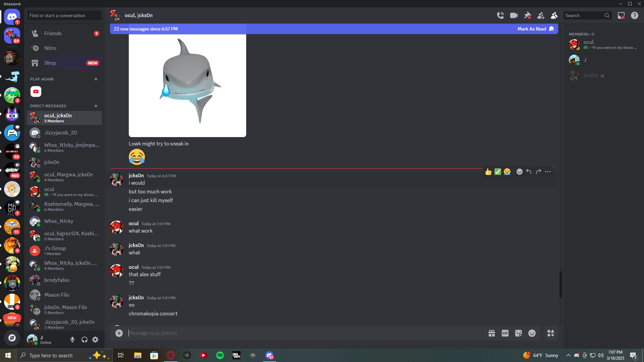React with thumbs up on jcksOn's message
The height and width of the screenshot is (362, 644).
[x=488, y=172]
